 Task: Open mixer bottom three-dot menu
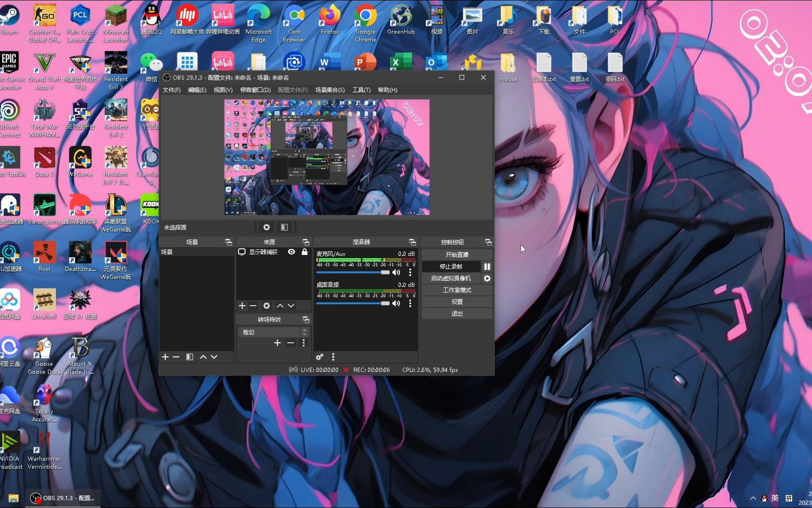pos(333,357)
